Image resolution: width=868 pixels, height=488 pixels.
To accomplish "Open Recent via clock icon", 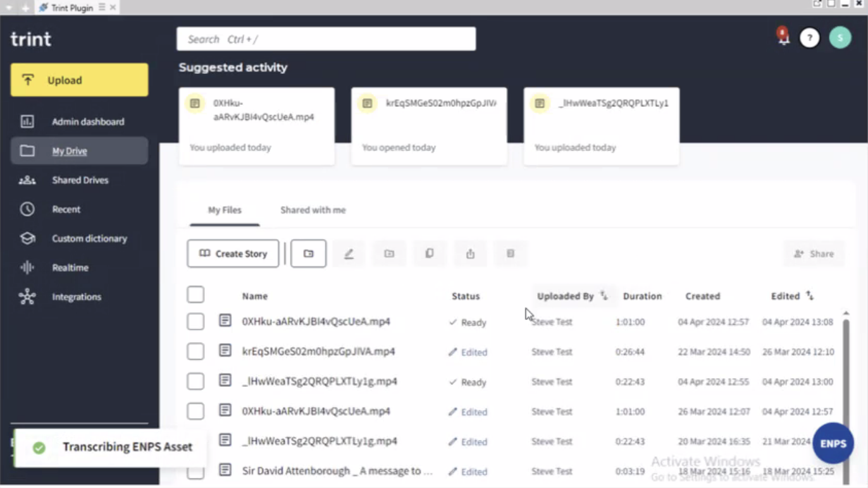I will (27, 209).
